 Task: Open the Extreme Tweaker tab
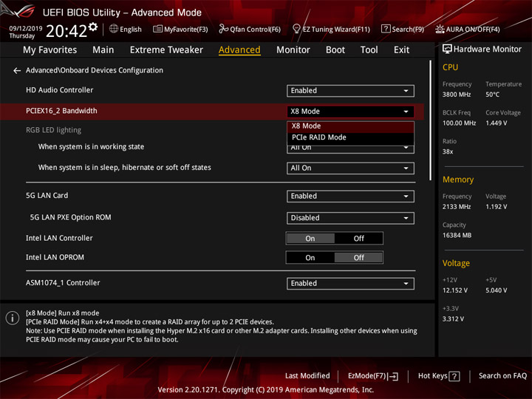click(x=166, y=50)
